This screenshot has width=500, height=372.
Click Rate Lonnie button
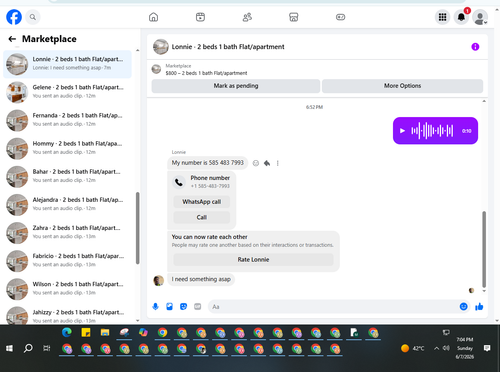coord(253,259)
